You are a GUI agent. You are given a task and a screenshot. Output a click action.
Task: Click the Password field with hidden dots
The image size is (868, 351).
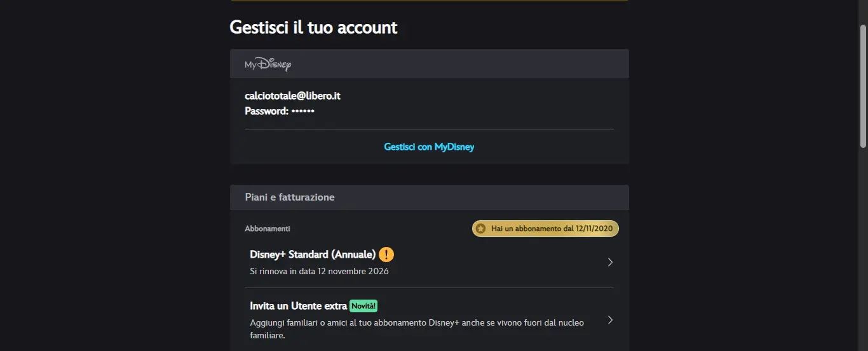point(280,111)
